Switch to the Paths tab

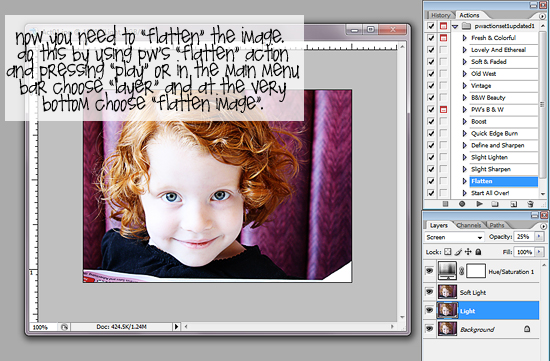point(497,225)
